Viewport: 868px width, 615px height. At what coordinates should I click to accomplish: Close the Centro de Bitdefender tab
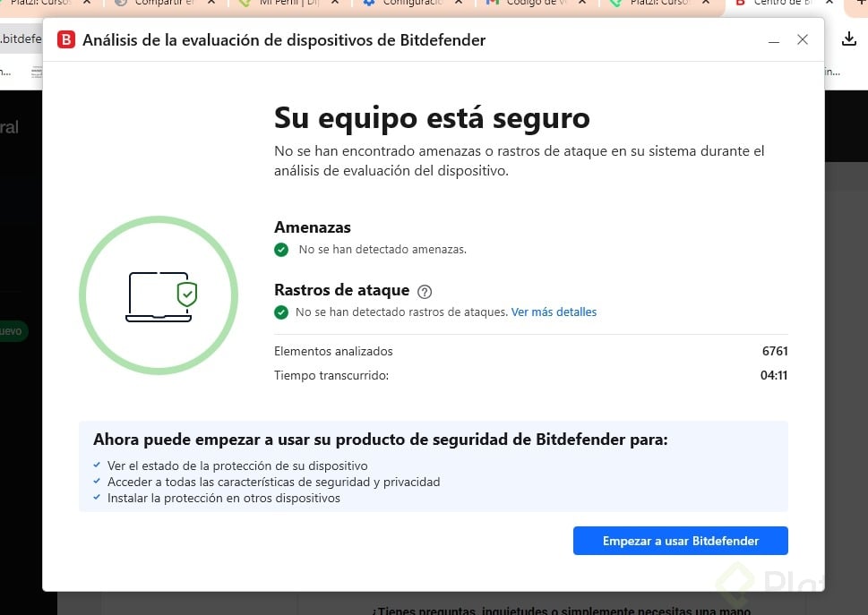(829, 2)
